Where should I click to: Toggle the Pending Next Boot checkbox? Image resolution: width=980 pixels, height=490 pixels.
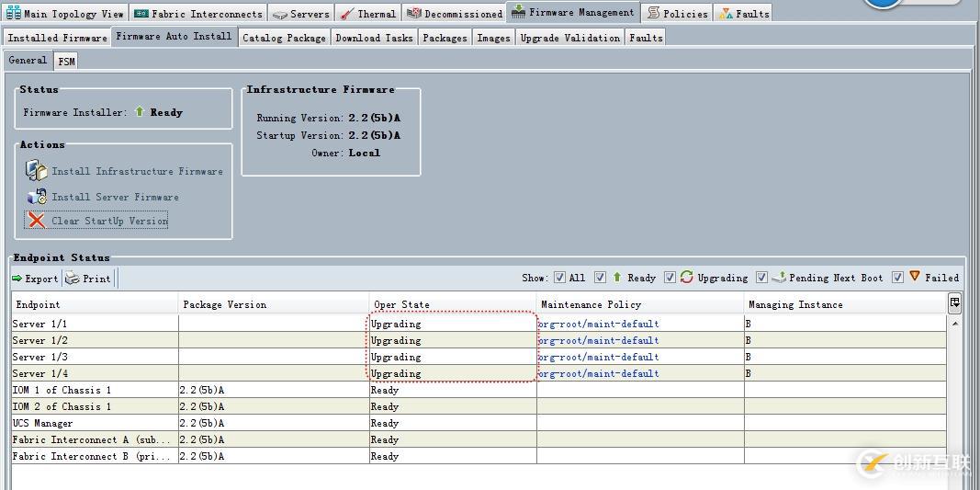[762, 278]
